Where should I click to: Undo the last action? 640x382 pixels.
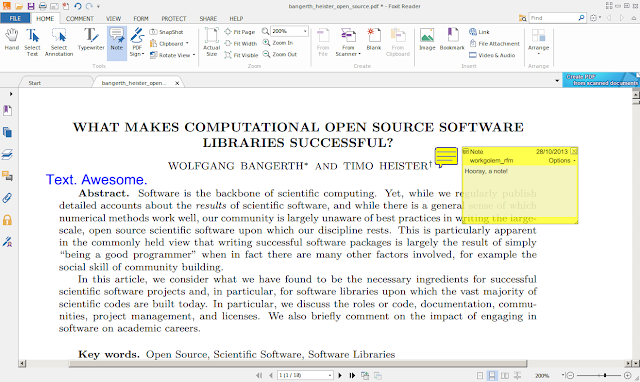pos(78,6)
